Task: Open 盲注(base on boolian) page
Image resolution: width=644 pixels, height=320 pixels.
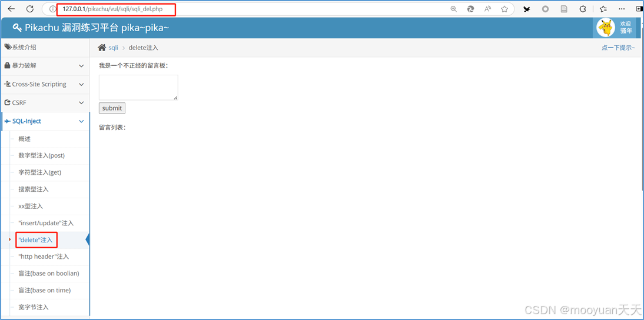Action: click(49, 274)
